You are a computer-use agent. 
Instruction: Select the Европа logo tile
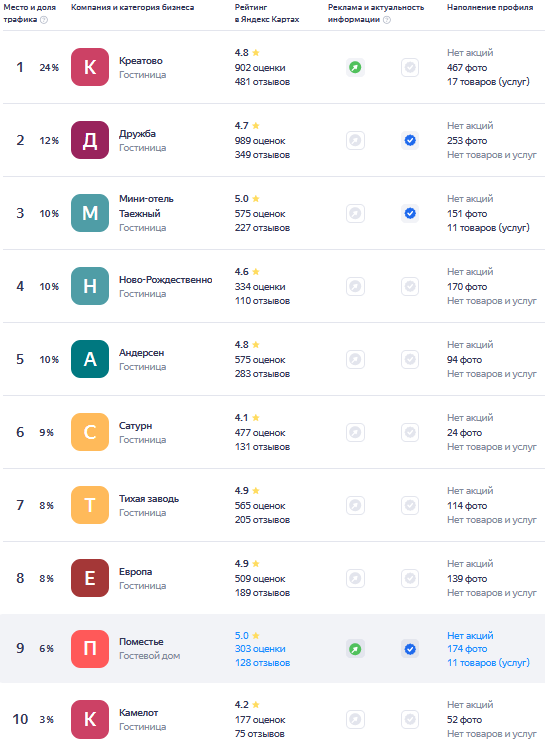coord(90,578)
